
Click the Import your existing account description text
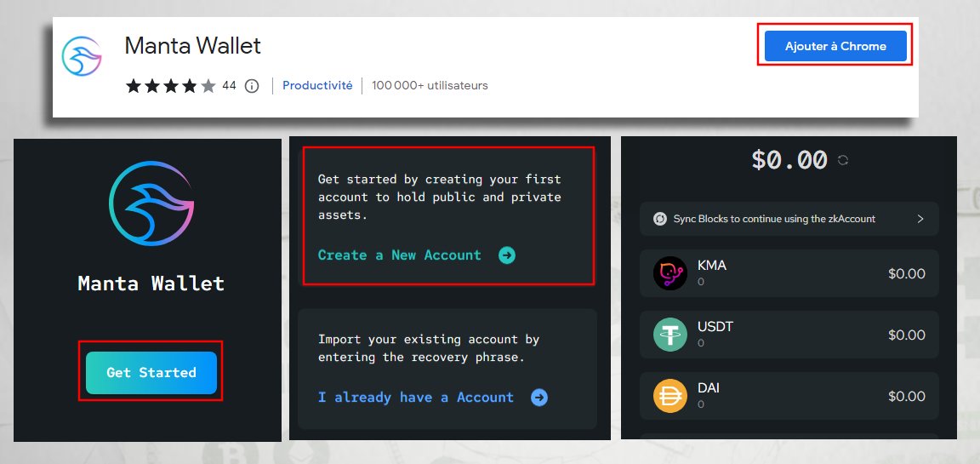point(429,348)
